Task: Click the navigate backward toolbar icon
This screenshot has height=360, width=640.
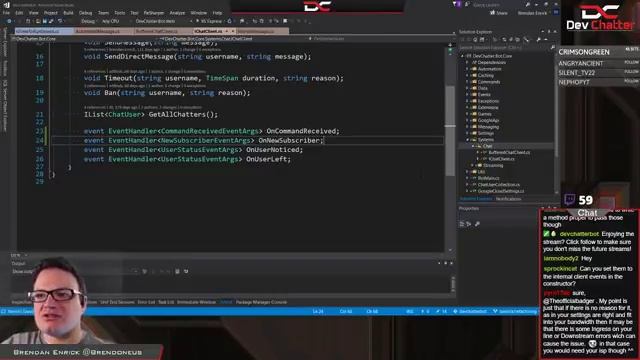Action: tap(9, 21)
